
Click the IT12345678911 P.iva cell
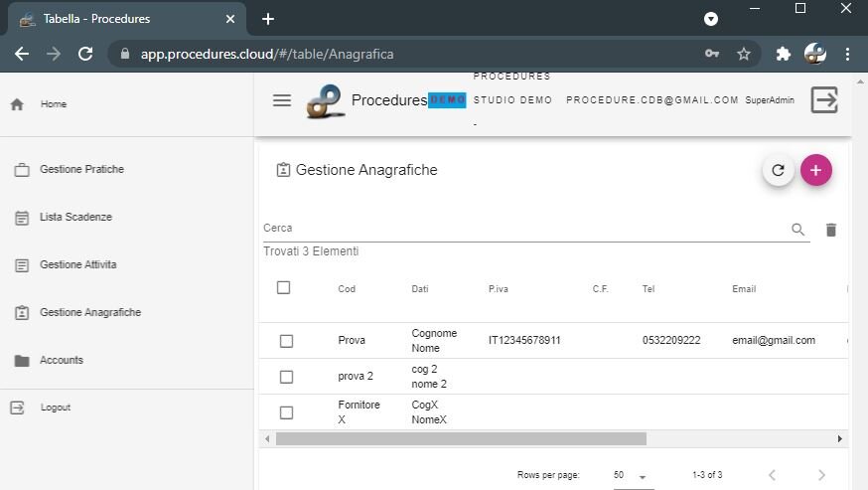click(x=524, y=340)
